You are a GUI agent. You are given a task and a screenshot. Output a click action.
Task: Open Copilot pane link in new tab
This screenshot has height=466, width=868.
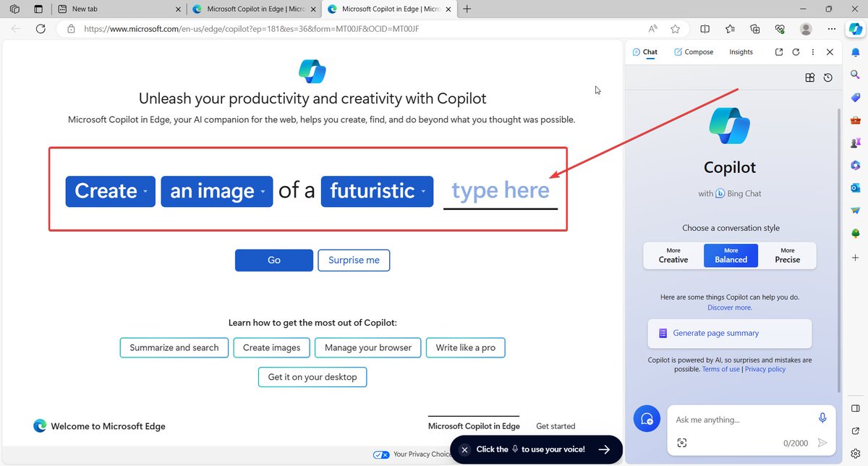778,52
